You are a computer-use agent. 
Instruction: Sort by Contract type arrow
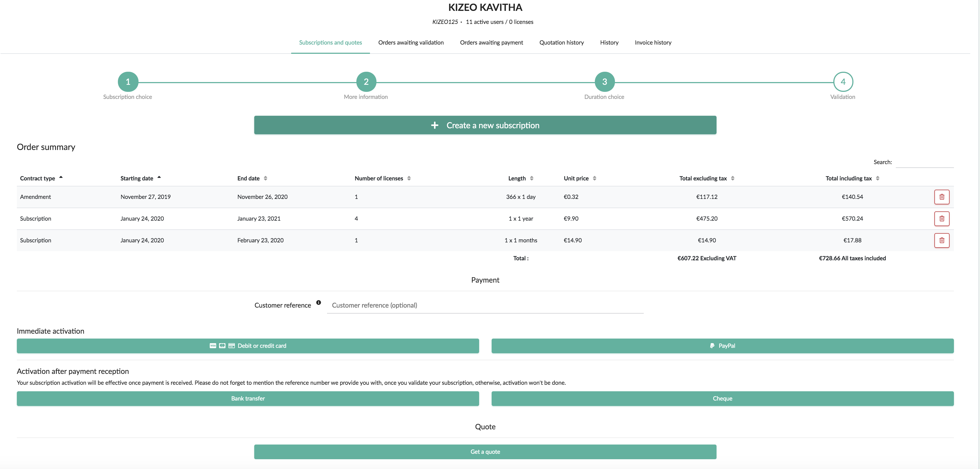tap(61, 177)
